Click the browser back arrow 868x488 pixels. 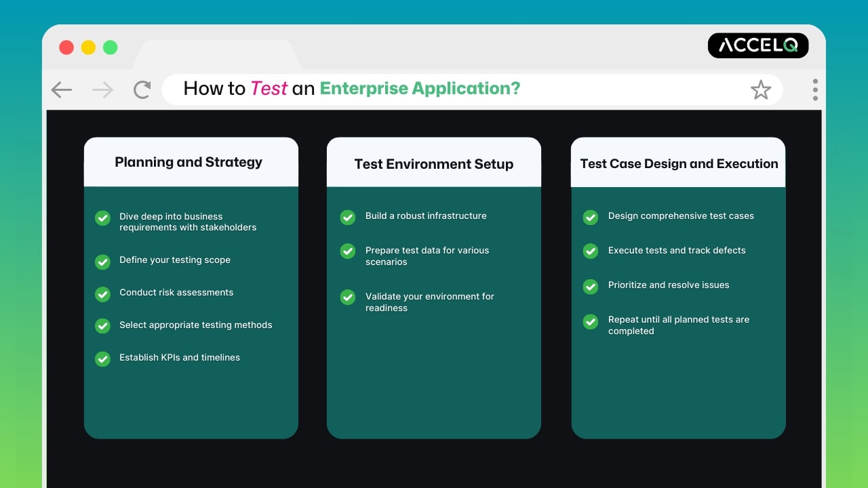[x=61, y=89]
